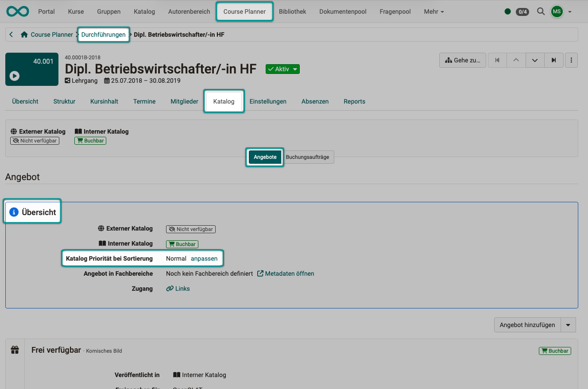Click the Links chain icon under Zugang
The image size is (588, 389).
pyautogui.click(x=170, y=288)
